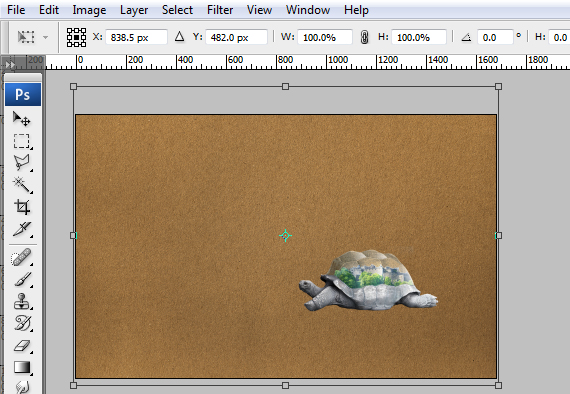
Task: Click the transform center reference point
Action: pyautogui.click(x=285, y=236)
